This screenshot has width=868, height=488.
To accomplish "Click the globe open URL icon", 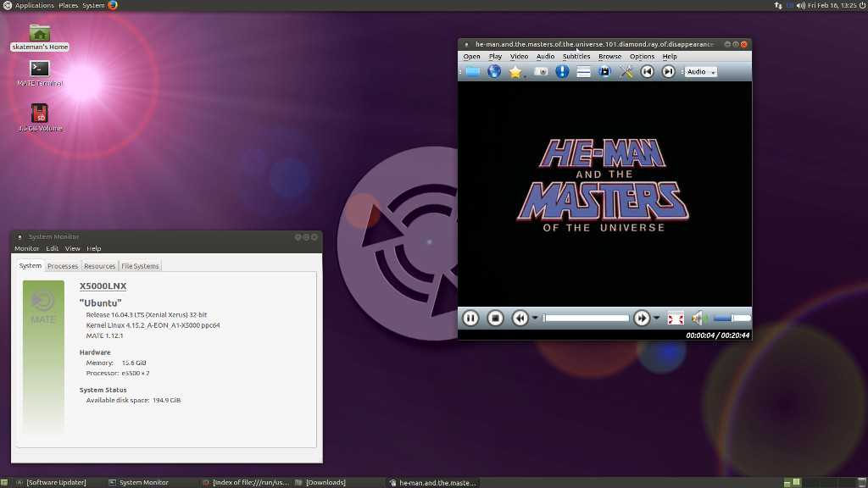I will coord(494,71).
